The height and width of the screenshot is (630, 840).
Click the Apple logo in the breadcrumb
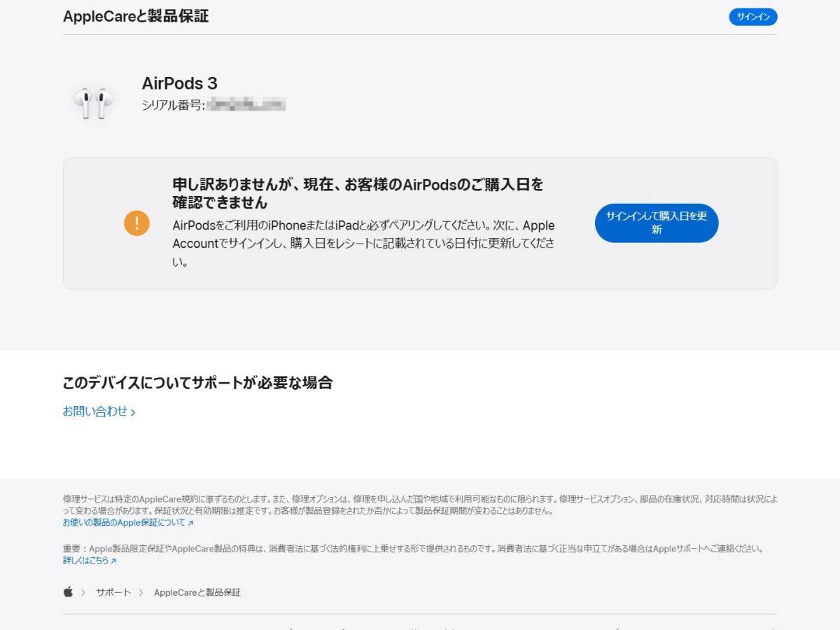click(68, 591)
